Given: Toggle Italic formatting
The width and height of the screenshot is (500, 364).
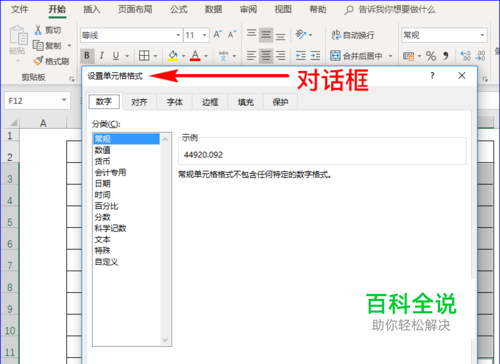Looking at the screenshot, I should (102, 56).
